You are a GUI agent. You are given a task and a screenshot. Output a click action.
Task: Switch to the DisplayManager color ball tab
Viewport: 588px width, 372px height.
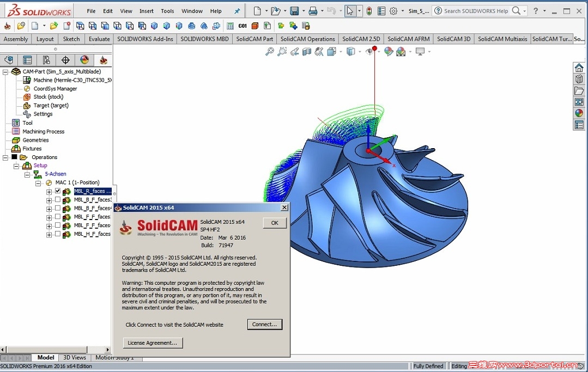pos(84,60)
